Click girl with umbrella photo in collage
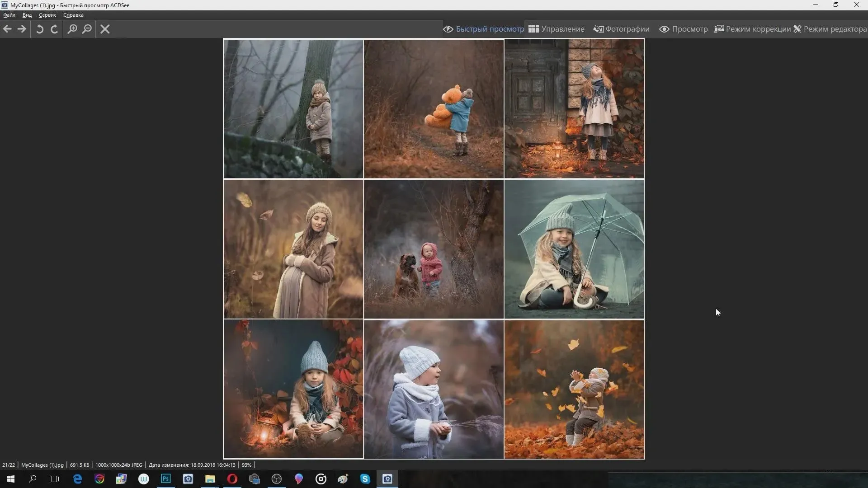The height and width of the screenshot is (488, 868). pyautogui.click(x=574, y=249)
